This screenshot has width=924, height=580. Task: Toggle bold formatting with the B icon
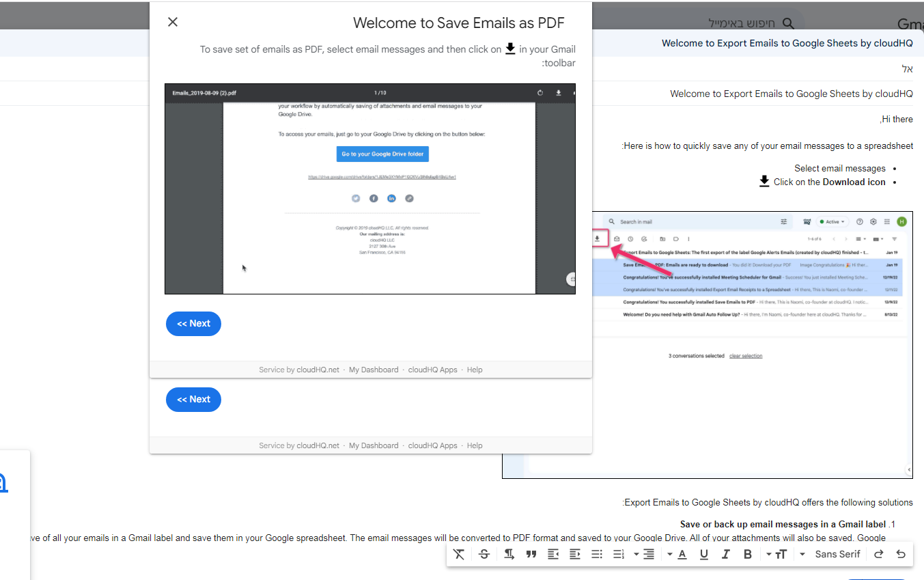coord(748,554)
